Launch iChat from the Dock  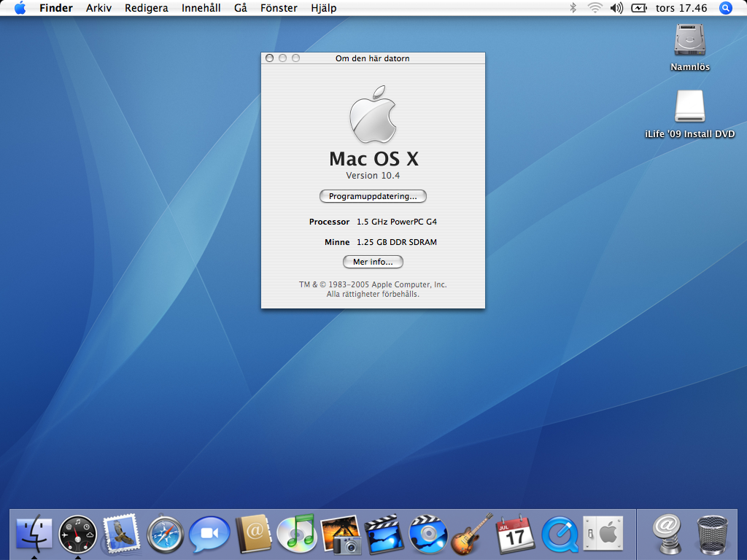point(209,534)
